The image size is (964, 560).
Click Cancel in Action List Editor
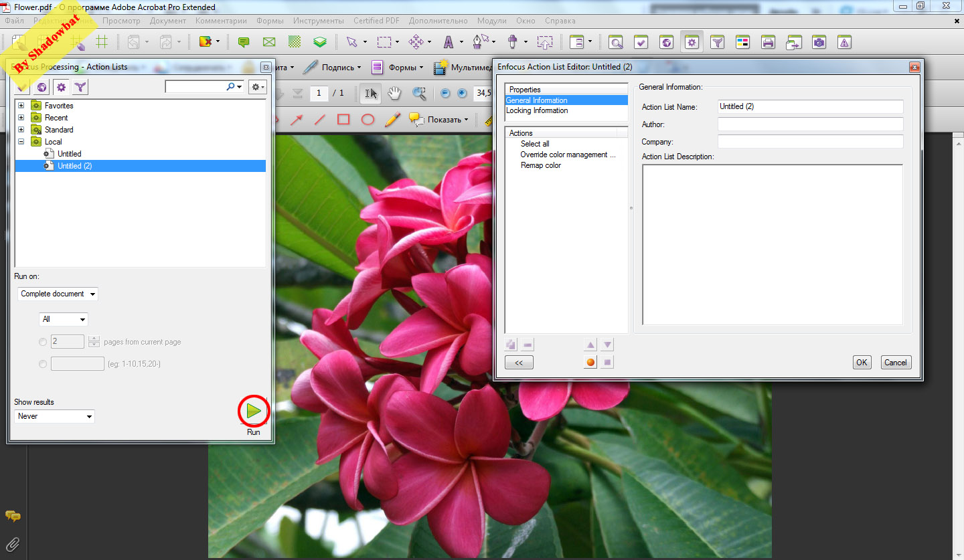(896, 363)
